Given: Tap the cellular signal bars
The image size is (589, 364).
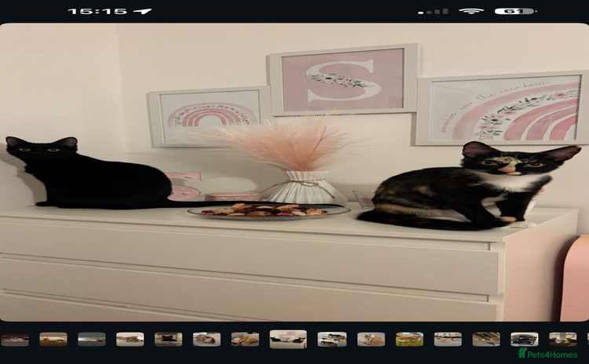Looking at the screenshot, I should click(433, 11).
